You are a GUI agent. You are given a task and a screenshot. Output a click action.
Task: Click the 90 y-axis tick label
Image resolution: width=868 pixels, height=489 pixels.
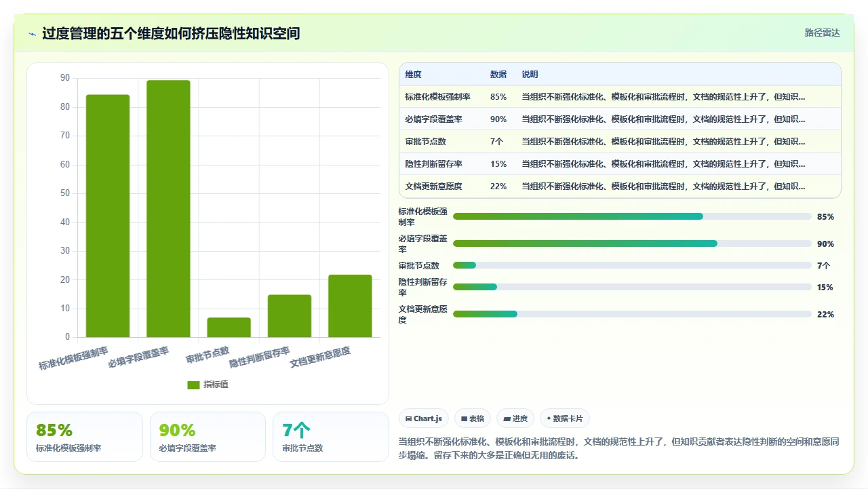65,78
